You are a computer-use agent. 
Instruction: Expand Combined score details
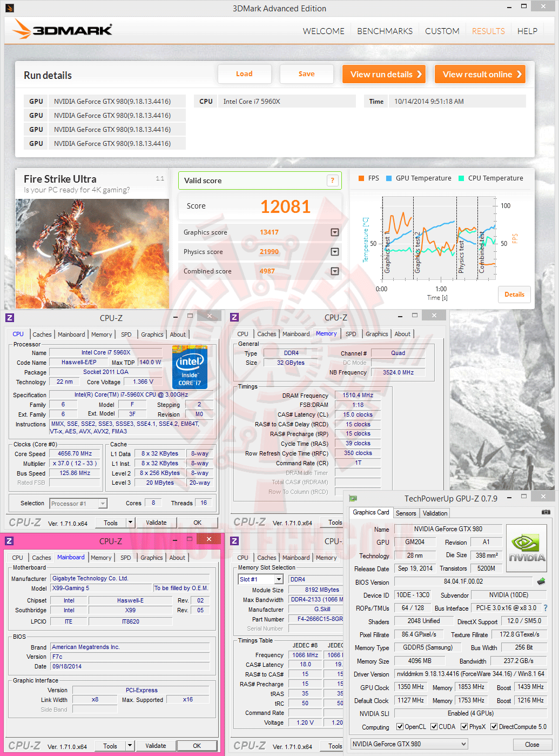tap(335, 271)
